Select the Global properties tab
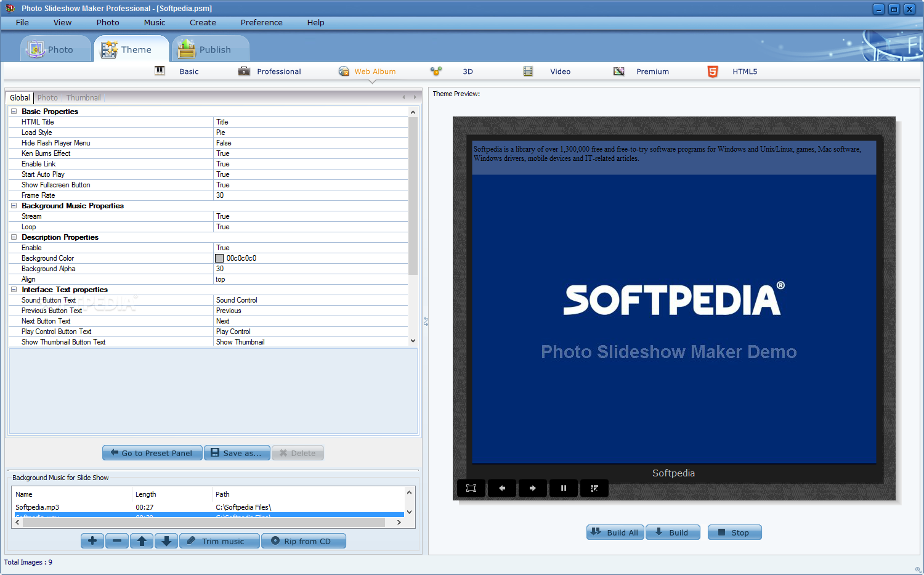Viewport: 924px width, 575px height. tap(20, 97)
